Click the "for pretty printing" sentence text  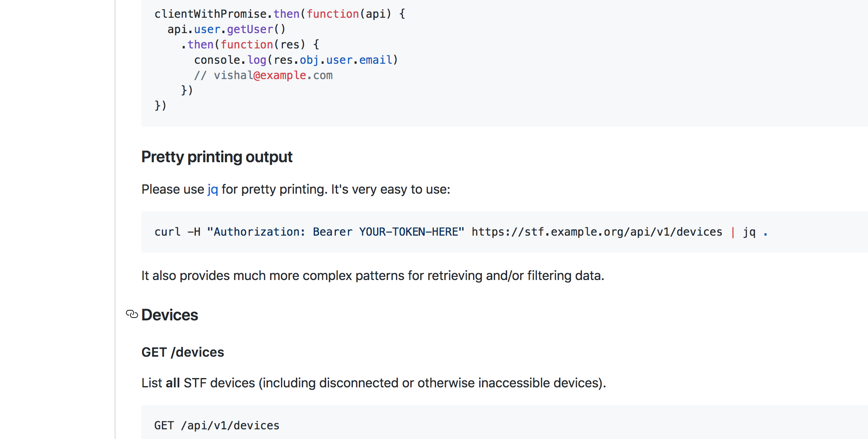coord(275,189)
